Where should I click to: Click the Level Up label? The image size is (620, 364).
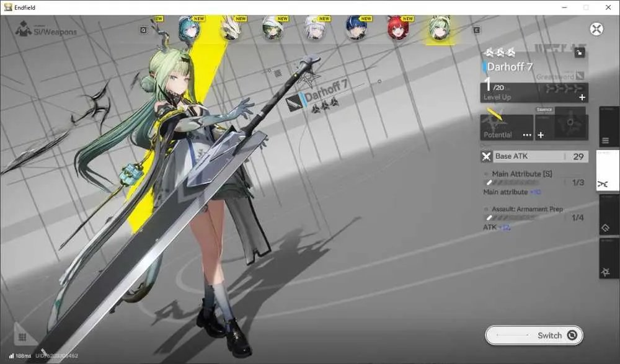click(497, 97)
